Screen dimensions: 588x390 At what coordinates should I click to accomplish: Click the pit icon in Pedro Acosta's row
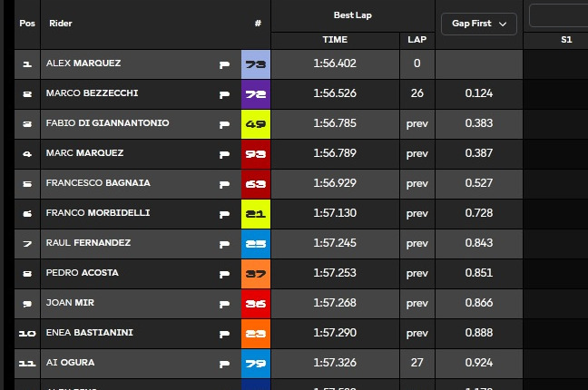(x=224, y=274)
